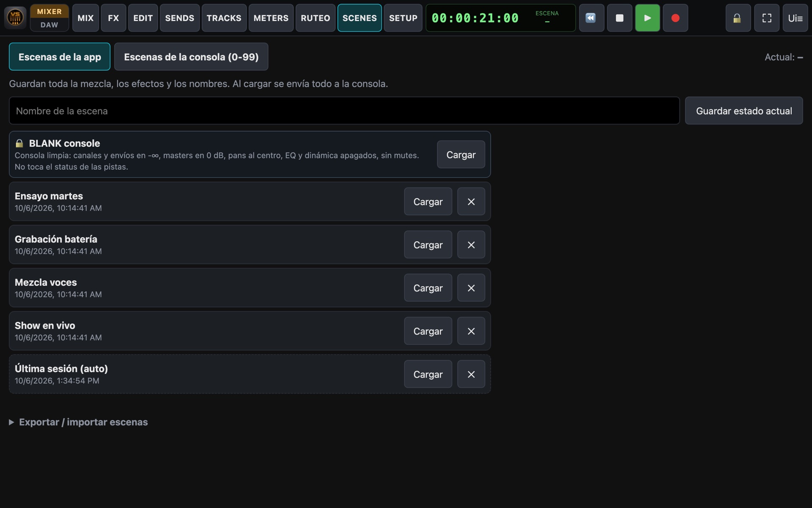Stop playback with the square button
Image resolution: width=812 pixels, height=508 pixels.
[619, 18]
